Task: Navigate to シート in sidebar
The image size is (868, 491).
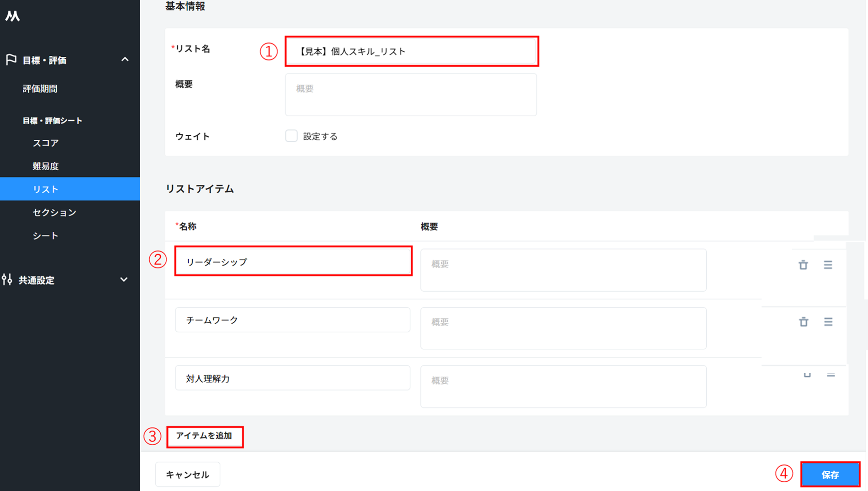Action: [x=46, y=236]
